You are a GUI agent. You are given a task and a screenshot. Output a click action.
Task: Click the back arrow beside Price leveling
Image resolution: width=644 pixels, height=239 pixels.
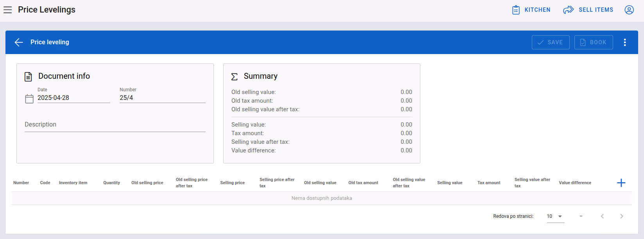19,42
